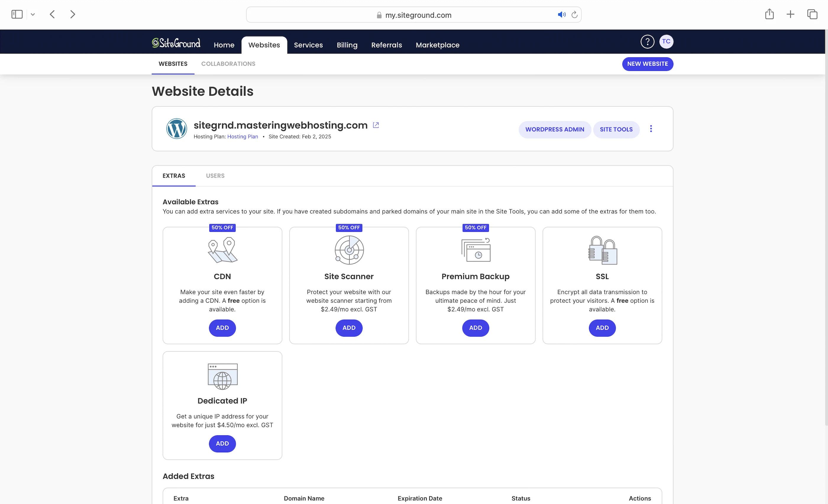Open site in new tab icon
Image resolution: width=828 pixels, height=504 pixels.
coord(376,125)
